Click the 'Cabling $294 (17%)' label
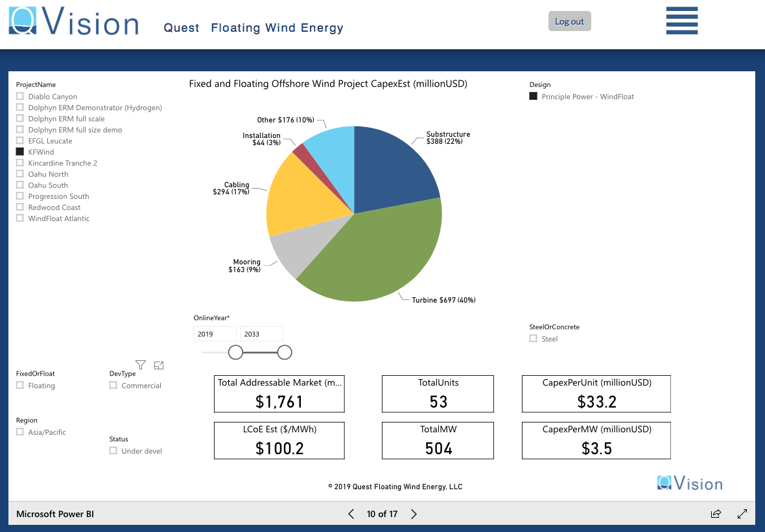 [x=231, y=188]
